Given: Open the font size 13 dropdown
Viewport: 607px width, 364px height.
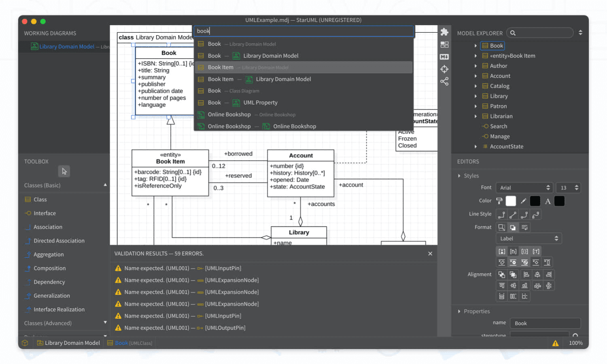Looking at the screenshot, I should point(568,188).
